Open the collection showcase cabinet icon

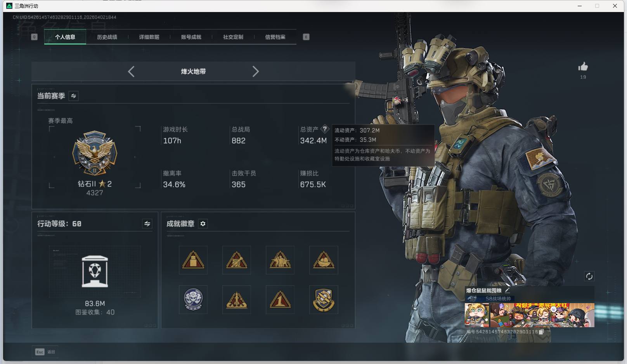tap(95, 271)
